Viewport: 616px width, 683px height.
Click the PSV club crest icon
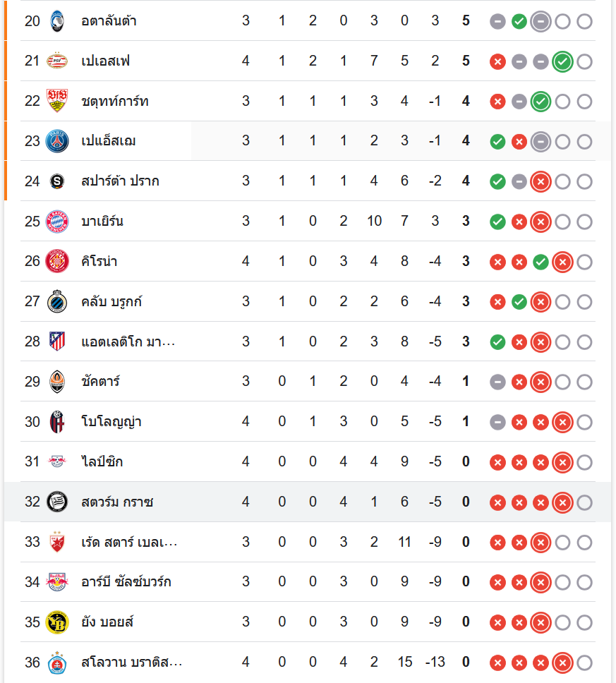pyautogui.click(x=57, y=61)
